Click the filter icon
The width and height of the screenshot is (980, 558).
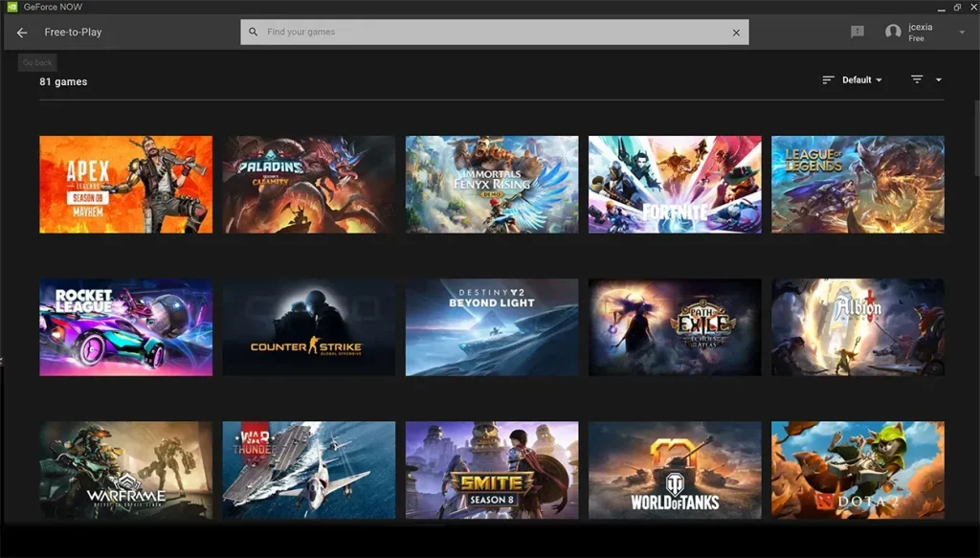tap(917, 79)
